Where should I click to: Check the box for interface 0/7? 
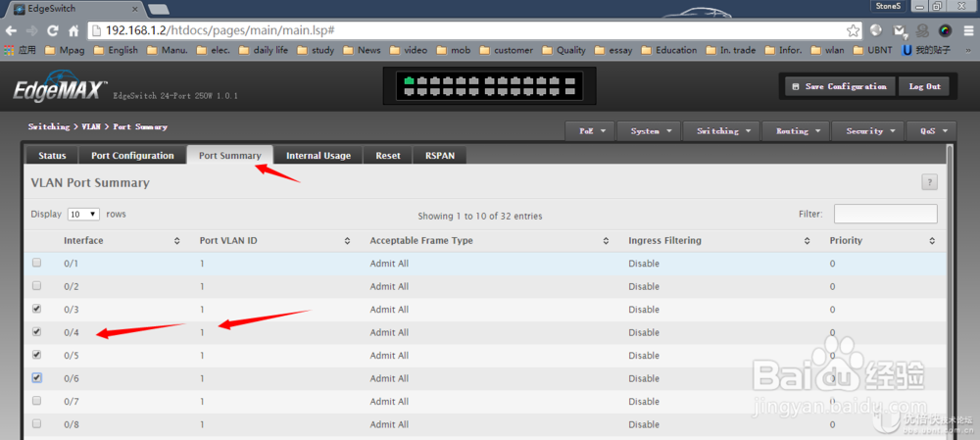pos(37,401)
